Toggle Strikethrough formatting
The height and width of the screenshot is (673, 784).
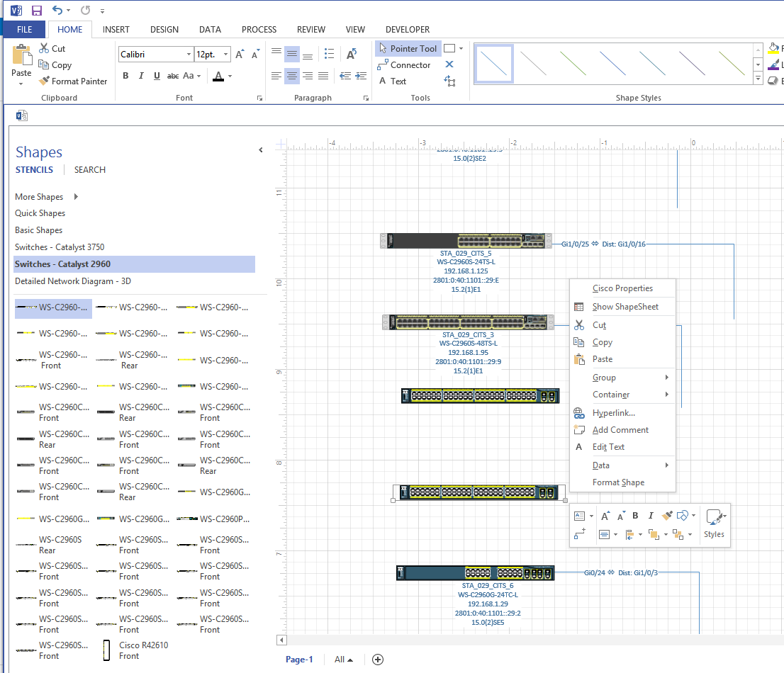[x=173, y=76]
